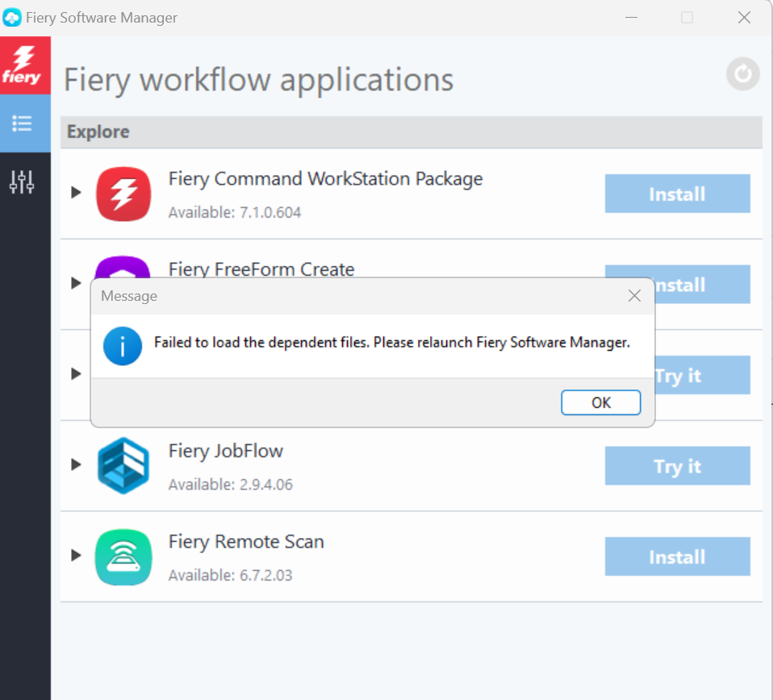
Task: Click the Fiery Command WorkStation Package icon
Action: pyautogui.click(x=123, y=194)
